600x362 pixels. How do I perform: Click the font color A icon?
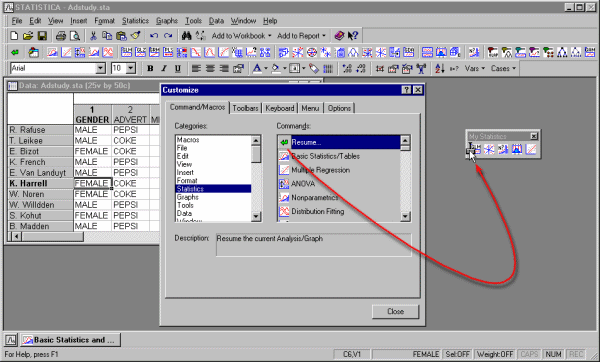(x=257, y=68)
